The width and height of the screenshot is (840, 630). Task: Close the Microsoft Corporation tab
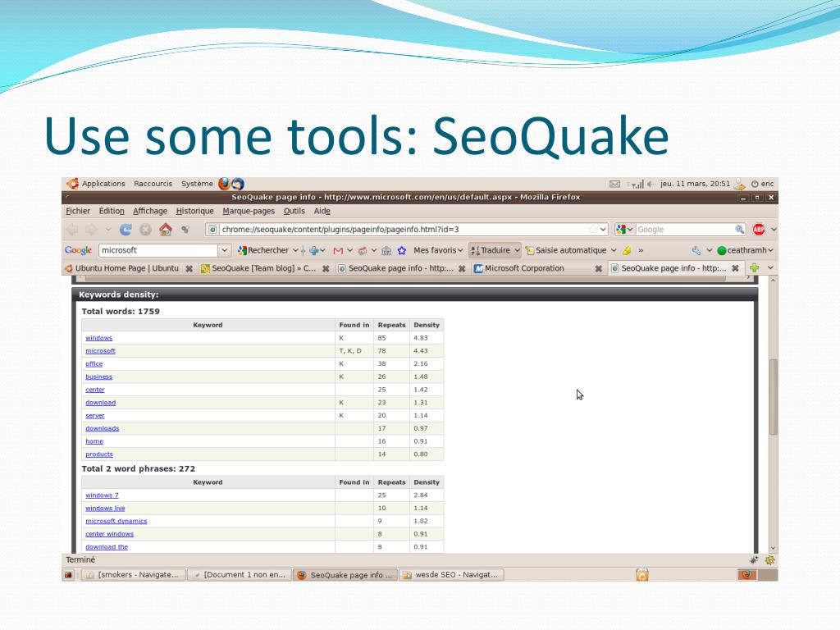(598, 268)
